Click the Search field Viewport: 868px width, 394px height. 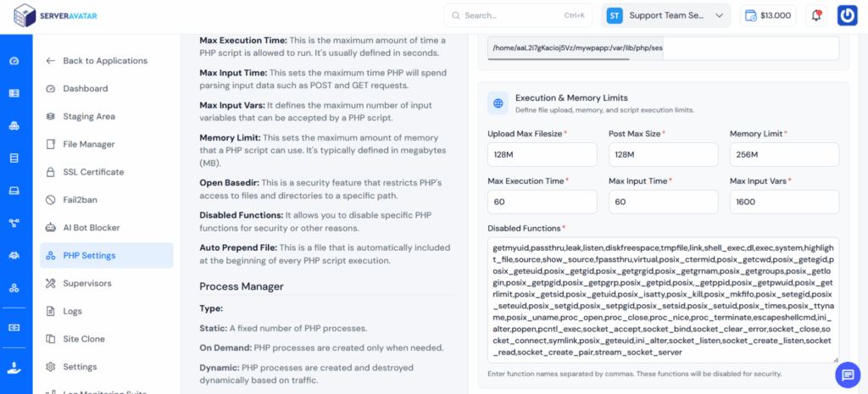[x=518, y=15]
